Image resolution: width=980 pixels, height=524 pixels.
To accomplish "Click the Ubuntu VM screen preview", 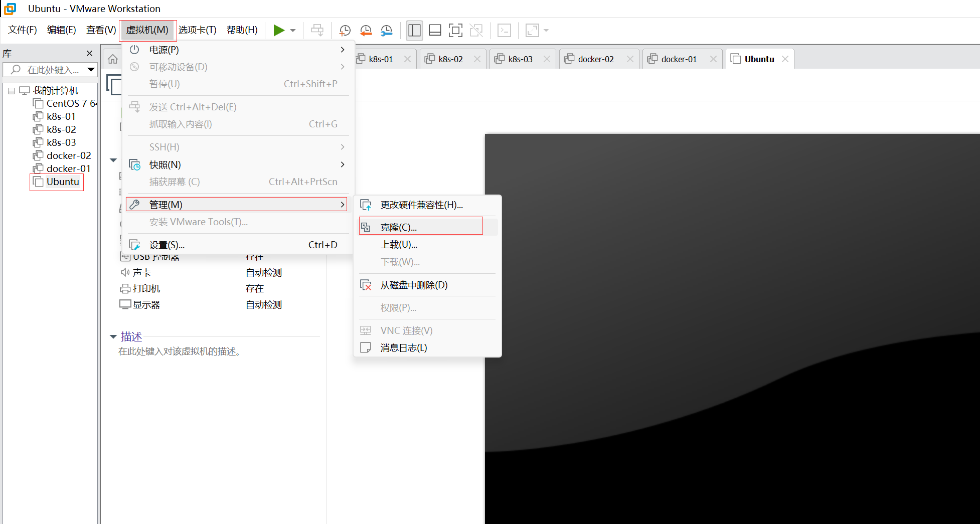I will click(x=732, y=328).
